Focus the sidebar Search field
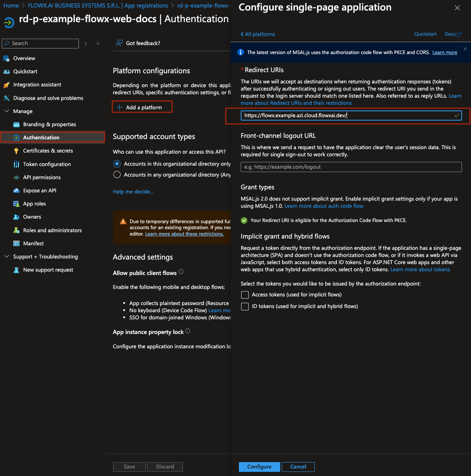This screenshot has height=476, width=471. tap(41, 44)
